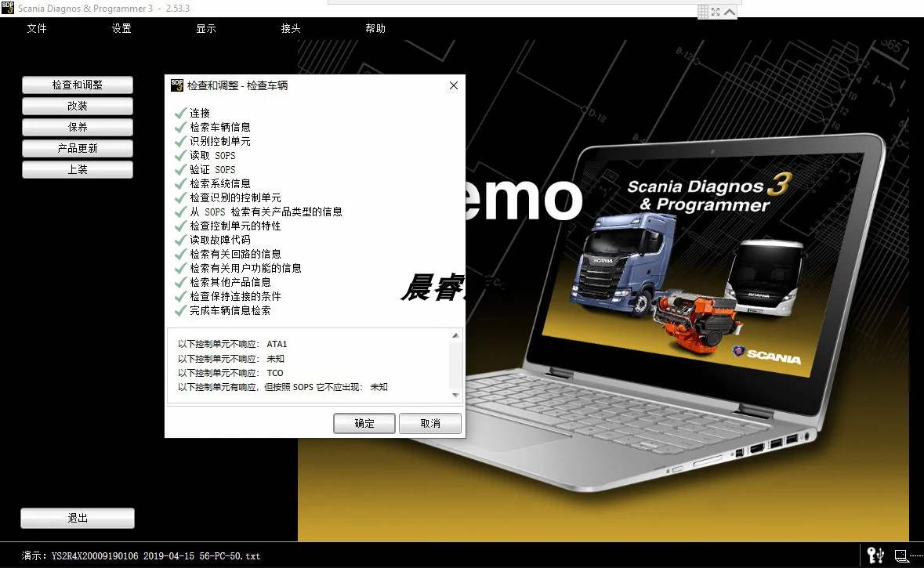This screenshot has width=924, height=568.
Task: Open the grid icon in floating top toolbar
Action: [703, 11]
